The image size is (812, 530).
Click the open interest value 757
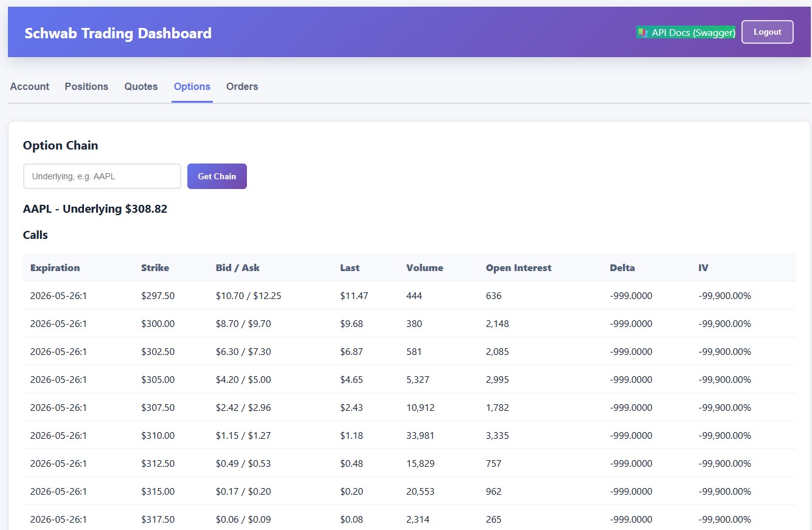tap(494, 464)
